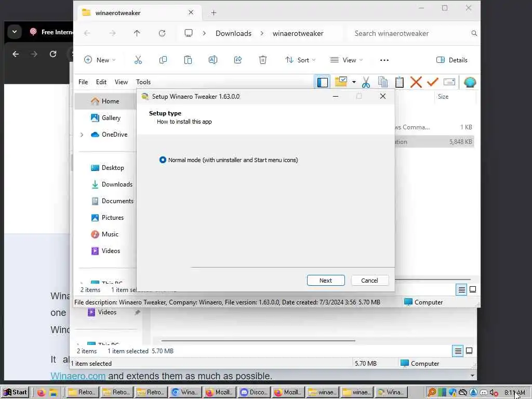Click the search magnifier icon in Explorer
The width and height of the screenshot is (532, 399).
tap(474, 33)
